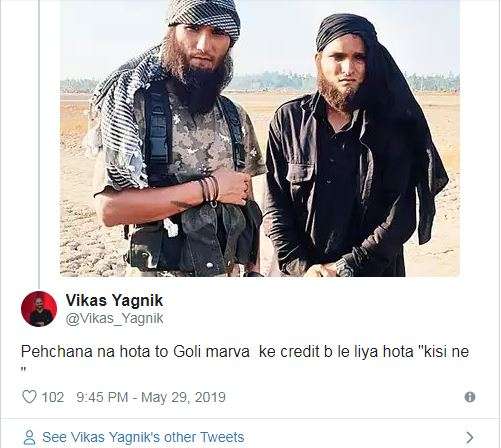Open the embedded photo of two men
501x448 pixels.
point(260,138)
